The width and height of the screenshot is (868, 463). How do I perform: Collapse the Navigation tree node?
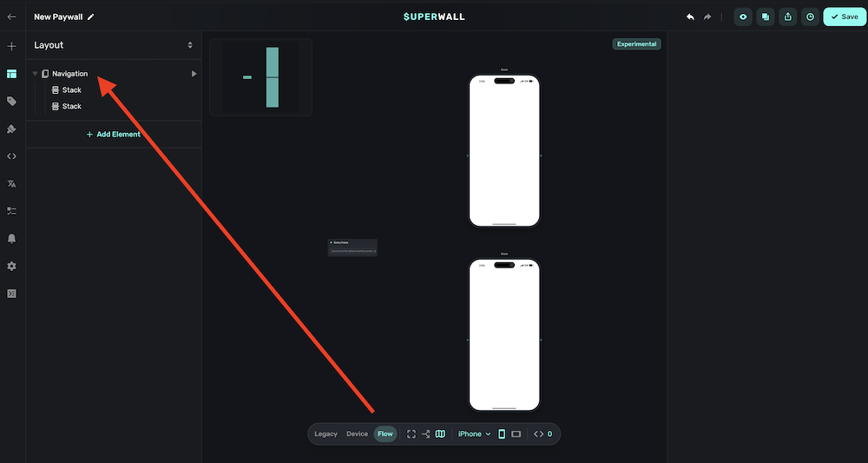pos(35,74)
